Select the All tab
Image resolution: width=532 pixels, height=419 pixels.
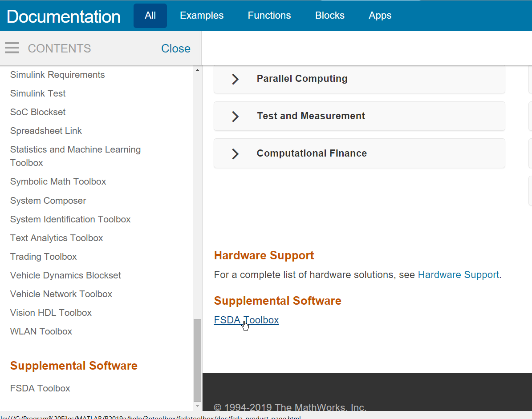pyautogui.click(x=150, y=16)
